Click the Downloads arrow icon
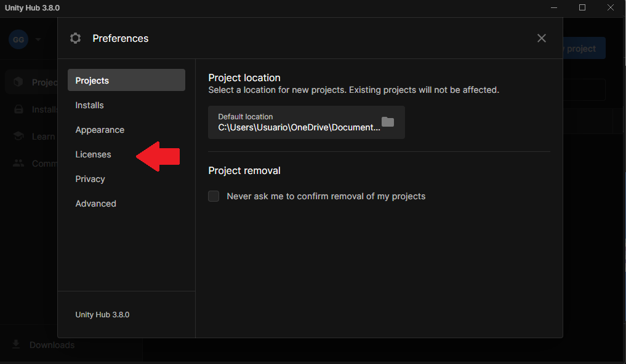626x364 pixels. pyautogui.click(x=16, y=344)
